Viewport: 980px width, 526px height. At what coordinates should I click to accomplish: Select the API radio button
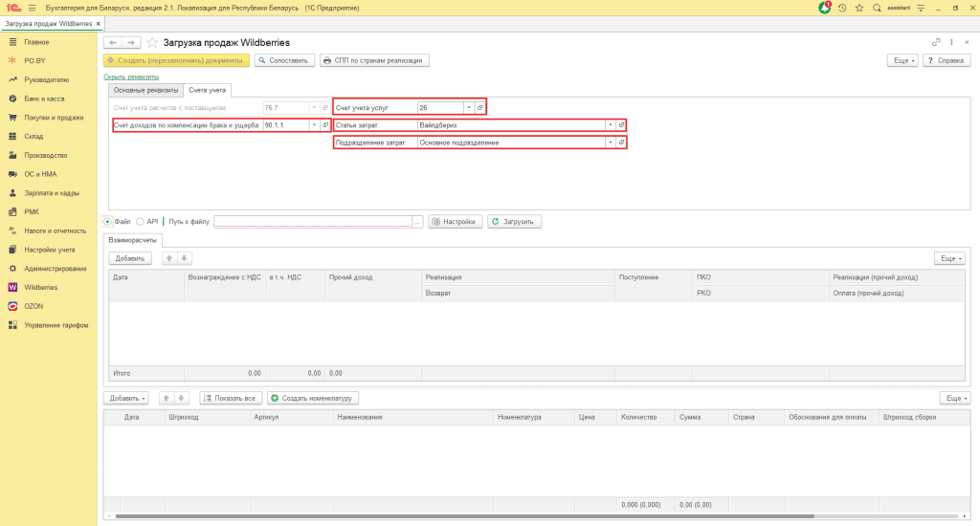click(x=141, y=221)
